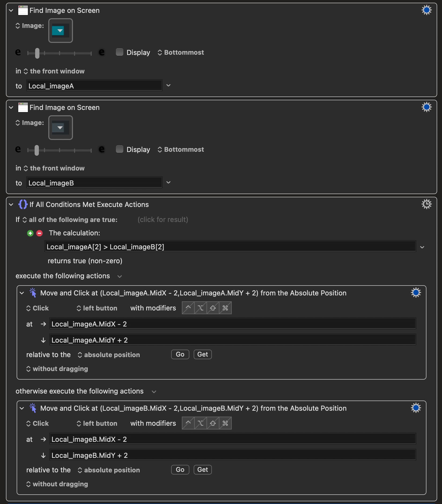Open gear menu of Local_imageA Move and Click action
Screen dimensions: 442x504
(x=416, y=293)
